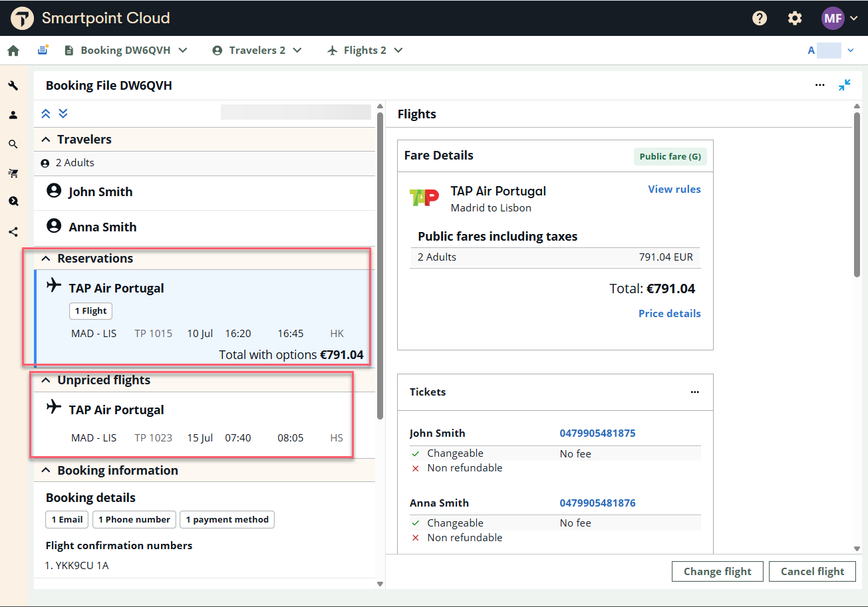
Task: Collapse all sections with double up chevron
Action: [x=46, y=114]
